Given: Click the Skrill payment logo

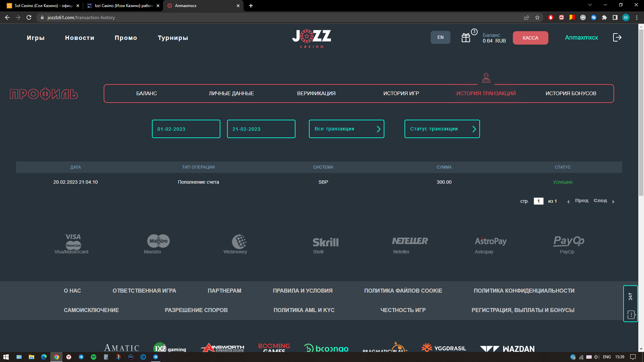Looking at the screenshot, I should click(x=325, y=243).
